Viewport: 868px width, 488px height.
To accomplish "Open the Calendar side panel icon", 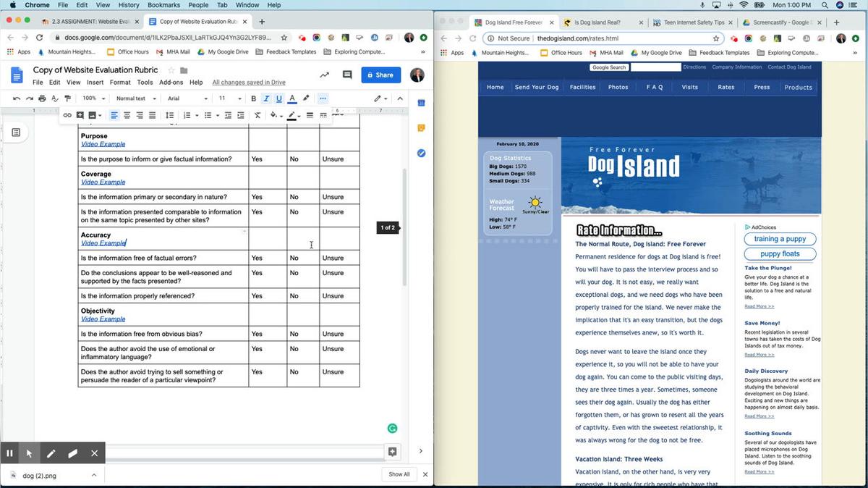I will [x=421, y=103].
